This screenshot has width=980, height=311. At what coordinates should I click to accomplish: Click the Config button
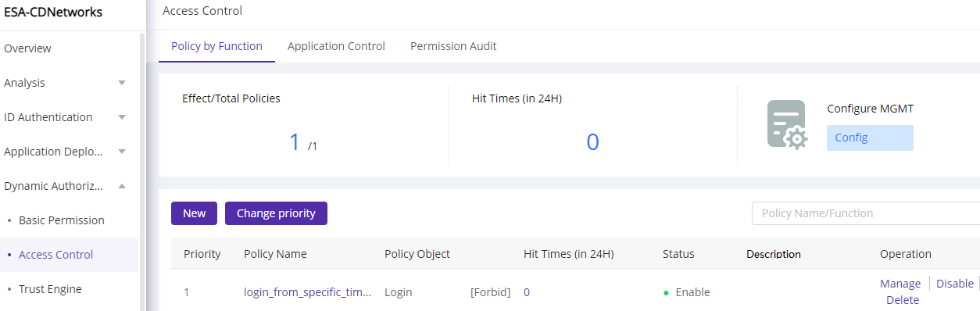(870, 138)
